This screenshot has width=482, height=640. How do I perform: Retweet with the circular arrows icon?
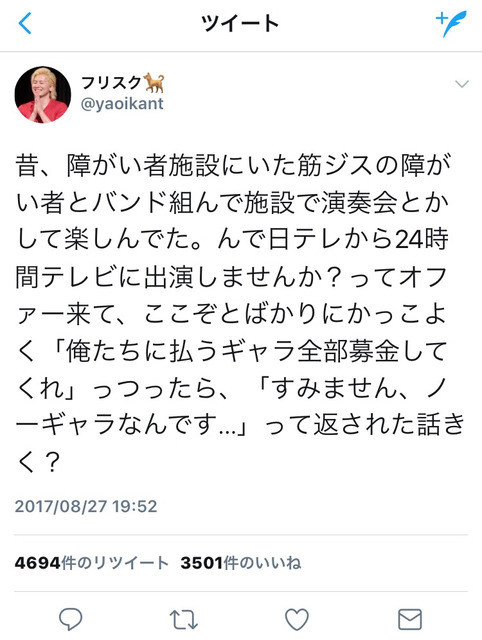point(184,620)
